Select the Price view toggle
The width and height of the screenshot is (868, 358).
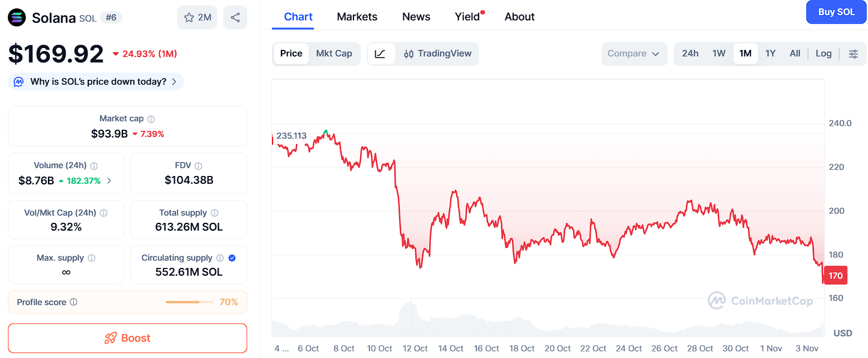coord(291,53)
